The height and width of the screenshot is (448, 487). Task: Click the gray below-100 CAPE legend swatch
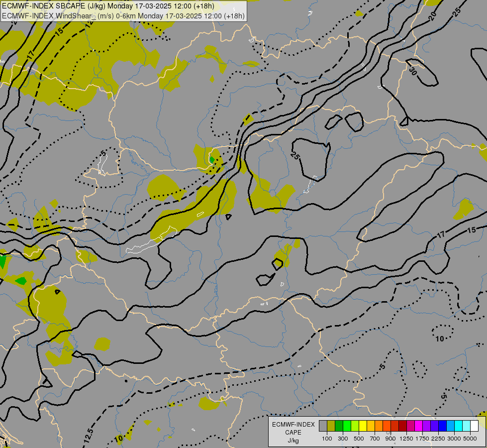pos(323,426)
